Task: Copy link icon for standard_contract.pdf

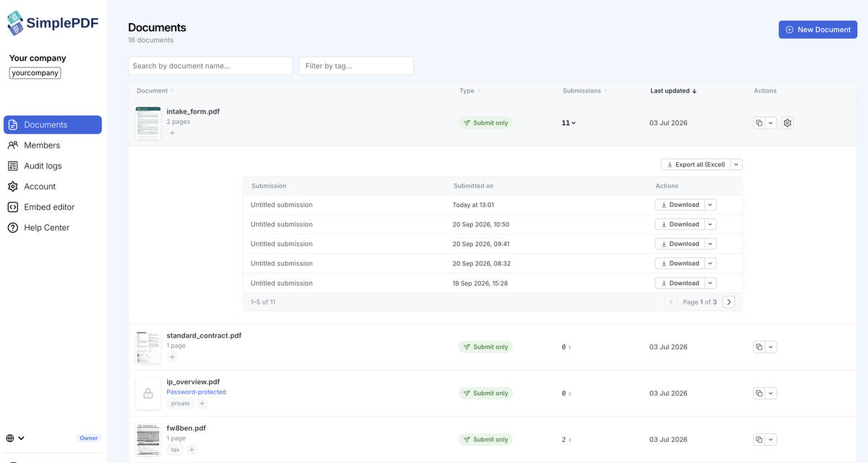Action: coord(759,347)
